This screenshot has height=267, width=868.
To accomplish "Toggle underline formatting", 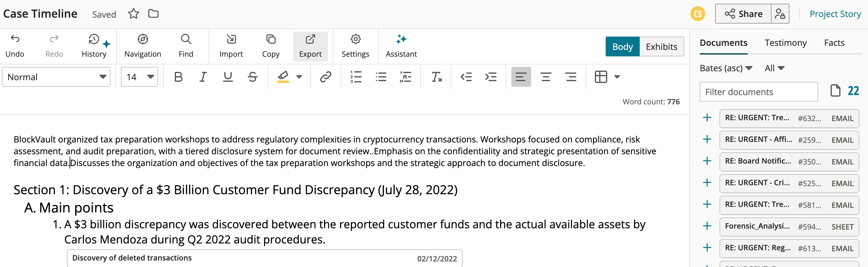I will click(x=228, y=77).
